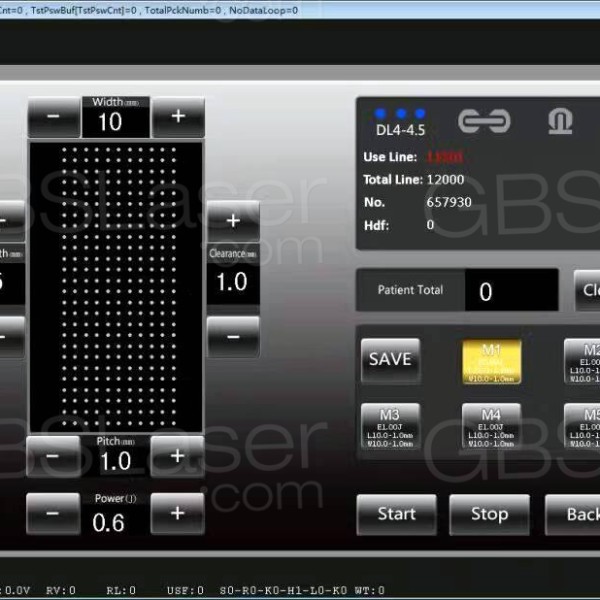Raise Power with the plus button
This screenshot has height=600, width=600.
178,514
